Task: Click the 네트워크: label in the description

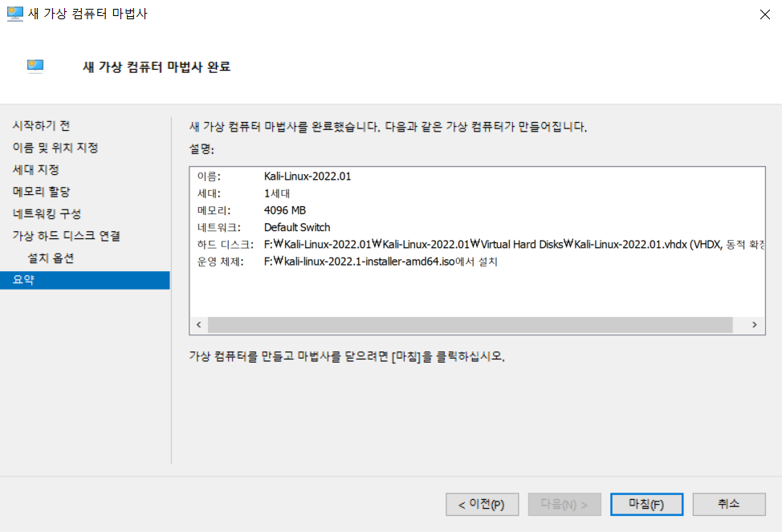Action: [x=219, y=227]
